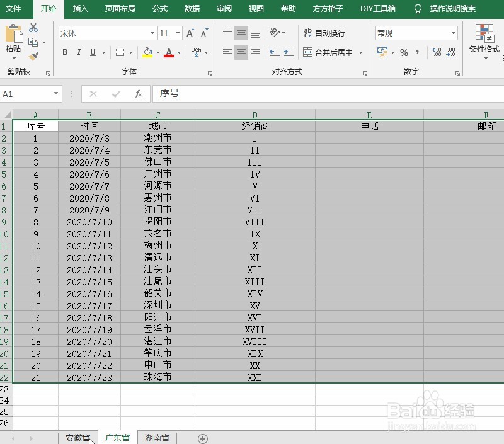Select the 湖南省 sheet tab

coord(157,438)
